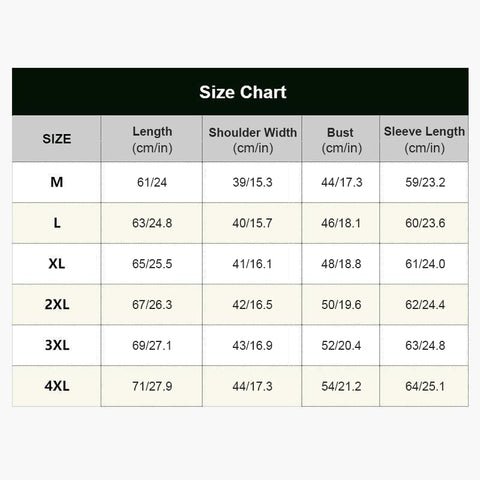The image size is (480, 480).
Task: Click the 62/24.4 sleeve length cell
Action: (x=424, y=304)
